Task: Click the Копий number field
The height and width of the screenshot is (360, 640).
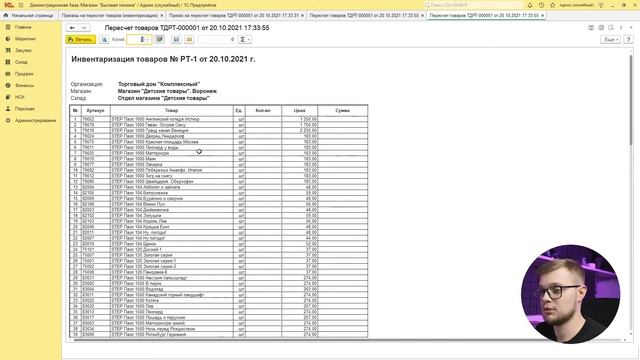Action: 139,40
